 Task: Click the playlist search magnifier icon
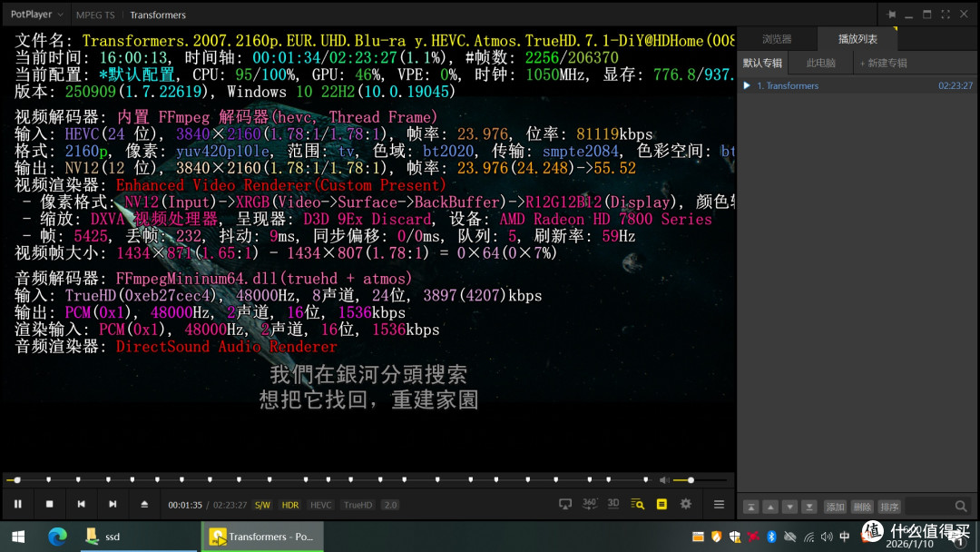coord(961,507)
